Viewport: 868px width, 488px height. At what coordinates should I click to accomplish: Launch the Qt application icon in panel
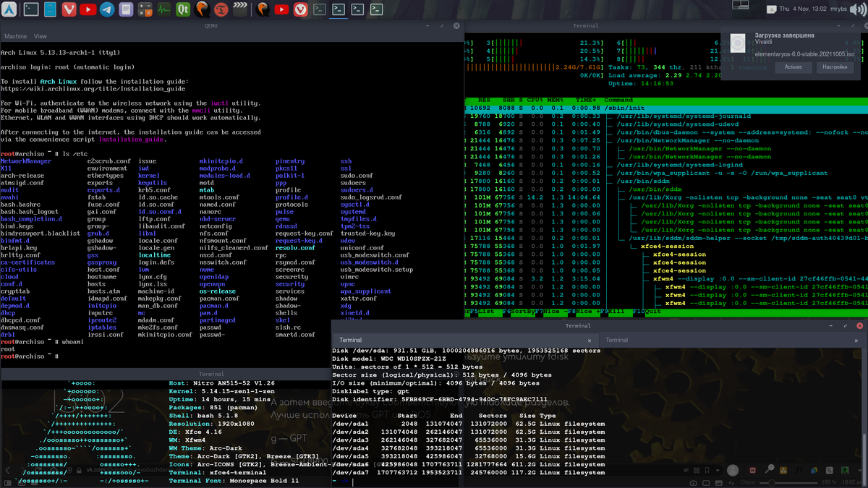(183, 9)
